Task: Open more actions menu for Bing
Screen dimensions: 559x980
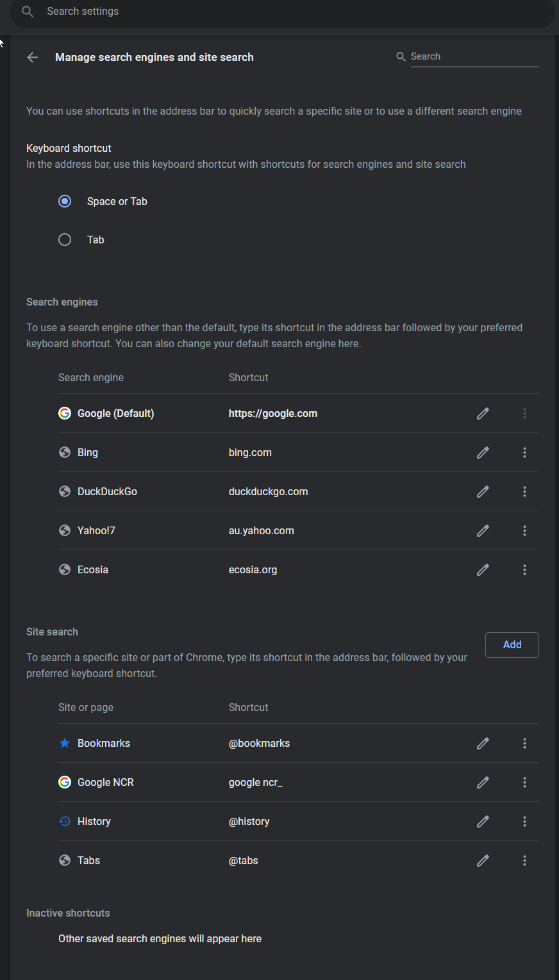Action: 524,453
